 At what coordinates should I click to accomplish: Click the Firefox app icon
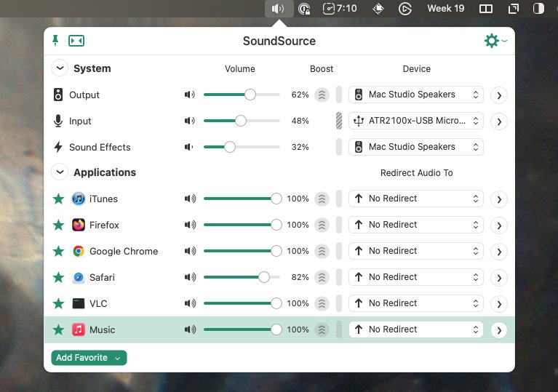79,225
